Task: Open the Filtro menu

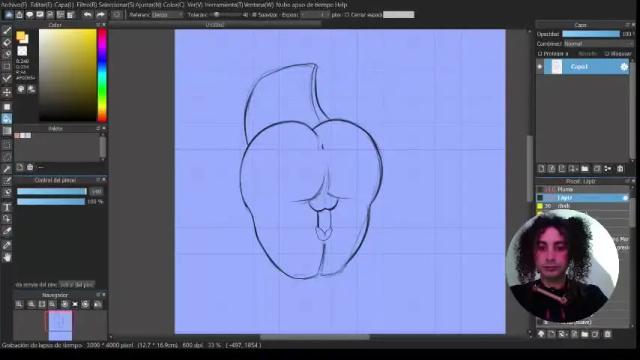Action: [x=86, y=5]
